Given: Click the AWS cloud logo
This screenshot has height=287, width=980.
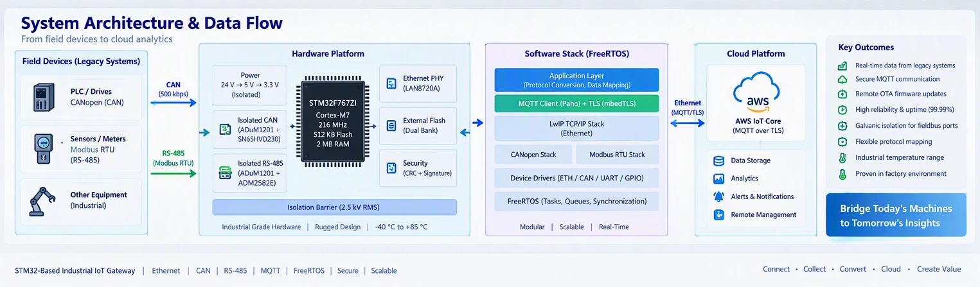Looking at the screenshot, I should click(755, 92).
